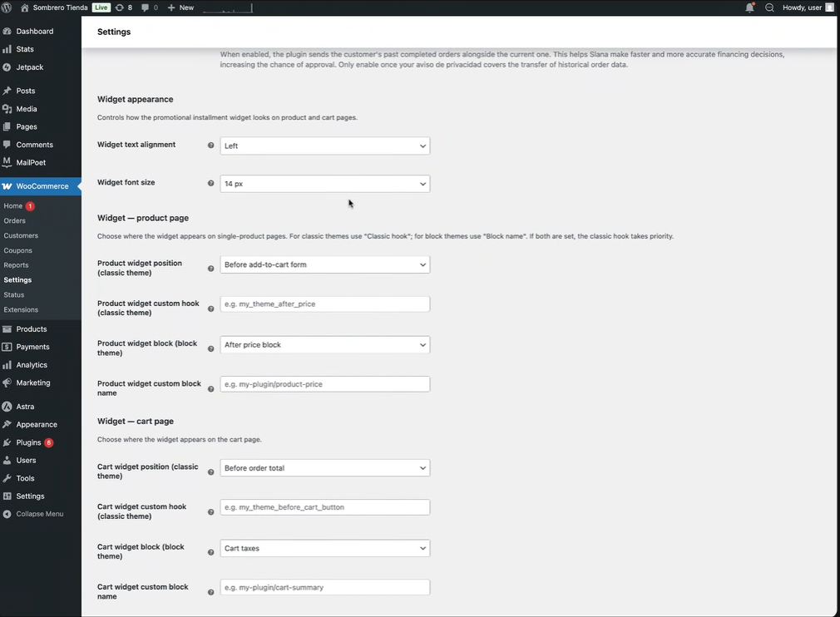Open WooCommerce Extensions submenu item
This screenshot has width=840, height=617.
(21, 309)
